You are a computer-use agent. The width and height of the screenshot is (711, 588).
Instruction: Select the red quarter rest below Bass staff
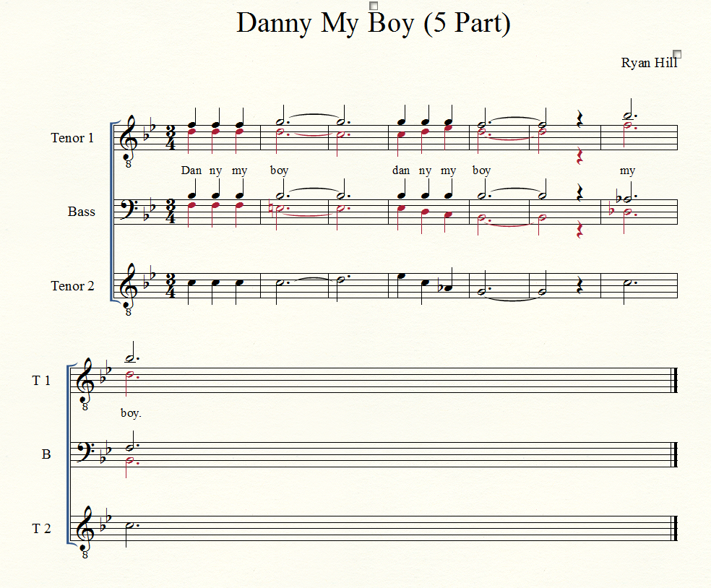579,230
